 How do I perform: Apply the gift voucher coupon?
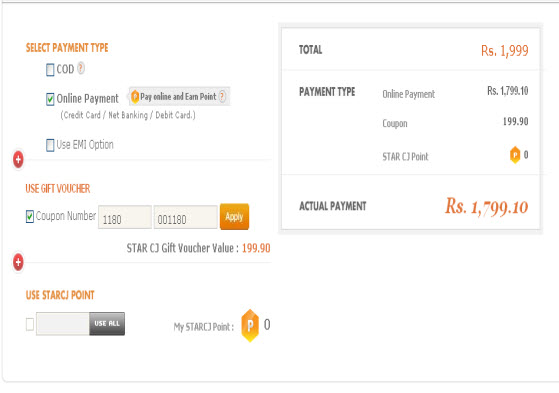pyautogui.click(x=234, y=216)
